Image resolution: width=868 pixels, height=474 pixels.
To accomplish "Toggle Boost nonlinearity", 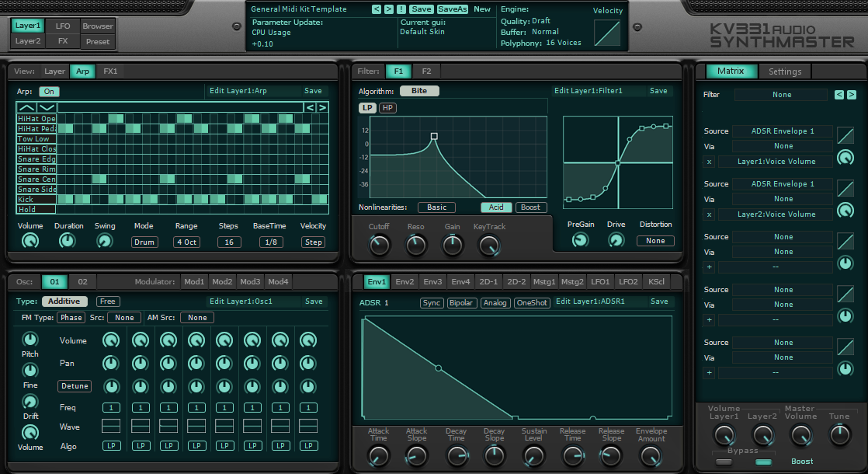I will pos(530,207).
